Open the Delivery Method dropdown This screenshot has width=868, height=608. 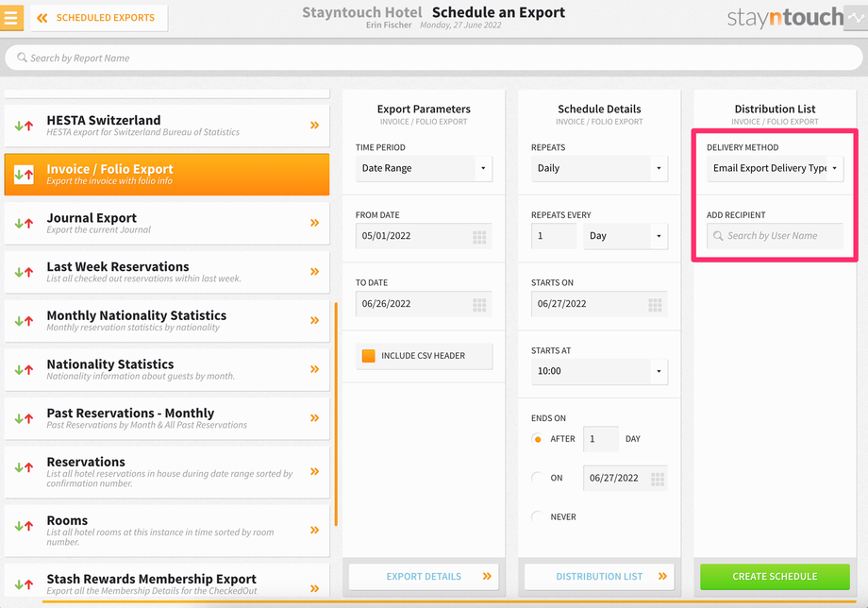point(775,168)
